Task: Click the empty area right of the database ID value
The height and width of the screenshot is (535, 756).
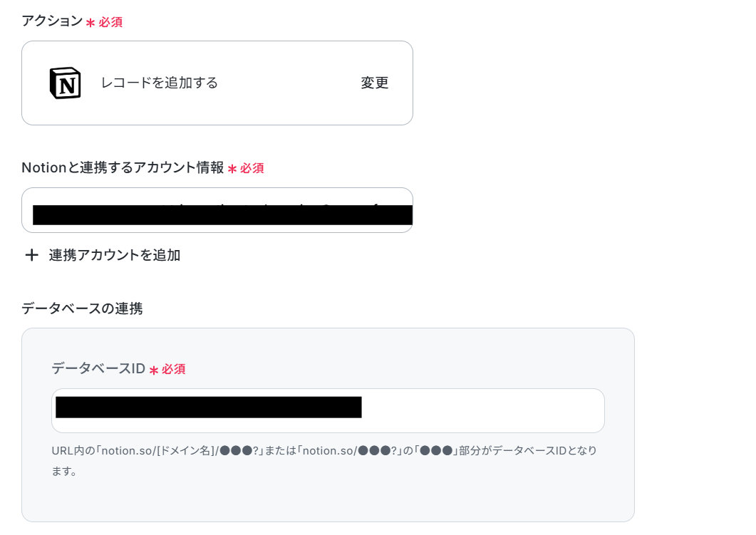Action: [482, 410]
